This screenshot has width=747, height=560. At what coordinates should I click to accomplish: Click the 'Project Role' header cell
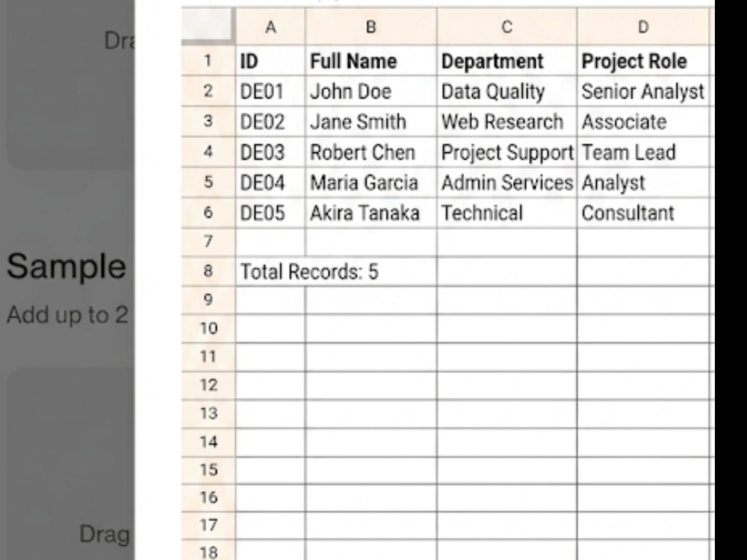click(x=642, y=61)
